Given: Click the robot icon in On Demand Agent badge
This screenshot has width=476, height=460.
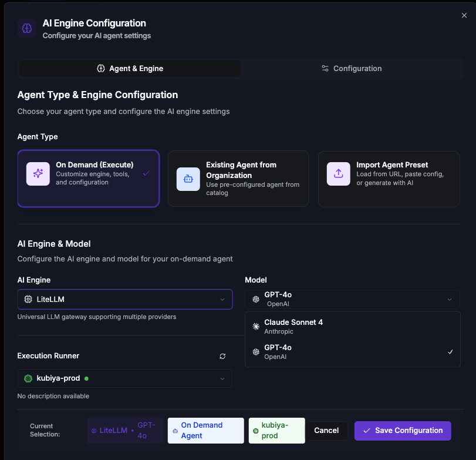Looking at the screenshot, I should coord(175,431).
